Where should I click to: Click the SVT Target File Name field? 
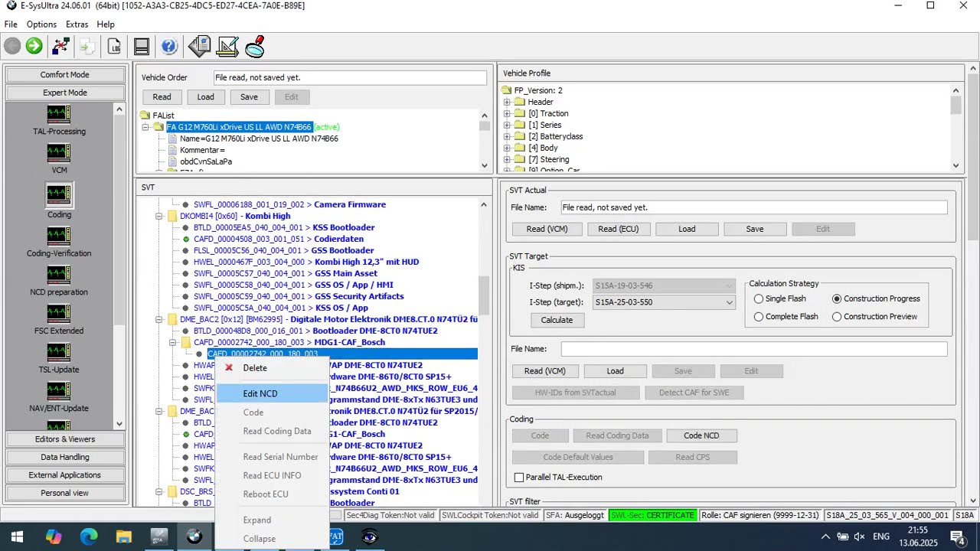(x=754, y=349)
